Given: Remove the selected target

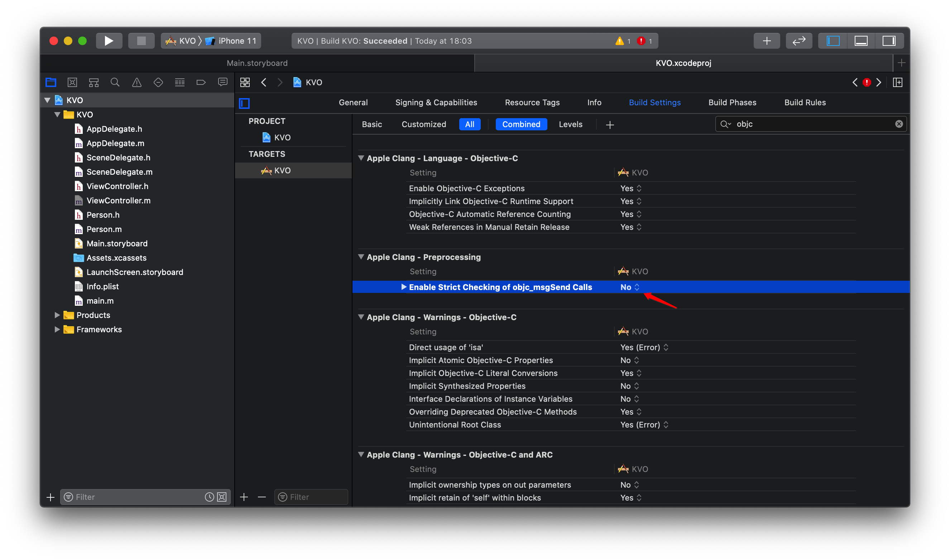Looking at the screenshot, I should [262, 497].
